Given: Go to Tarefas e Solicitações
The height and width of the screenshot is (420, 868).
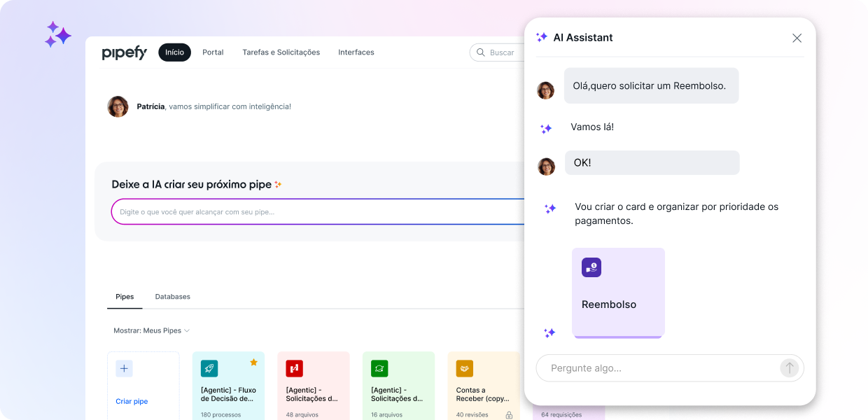Looking at the screenshot, I should point(281,52).
